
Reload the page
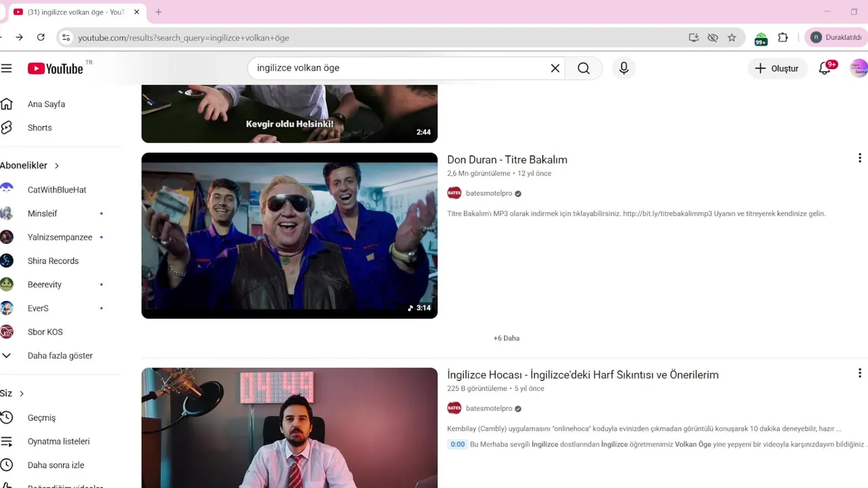click(x=41, y=38)
